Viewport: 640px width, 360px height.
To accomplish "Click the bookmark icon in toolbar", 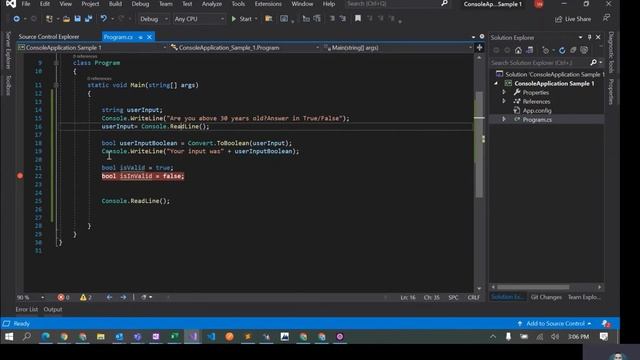I will 358,19.
